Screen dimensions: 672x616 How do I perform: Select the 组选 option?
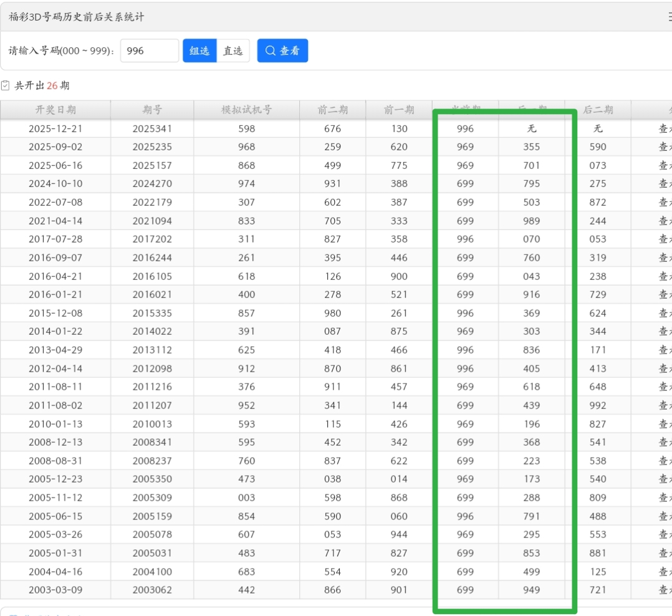click(x=199, y=51)
